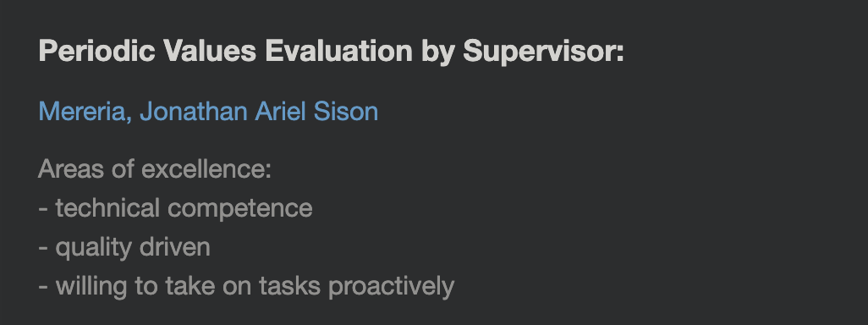Click the word 'Periodic' in the heading

tap(97, 51)
